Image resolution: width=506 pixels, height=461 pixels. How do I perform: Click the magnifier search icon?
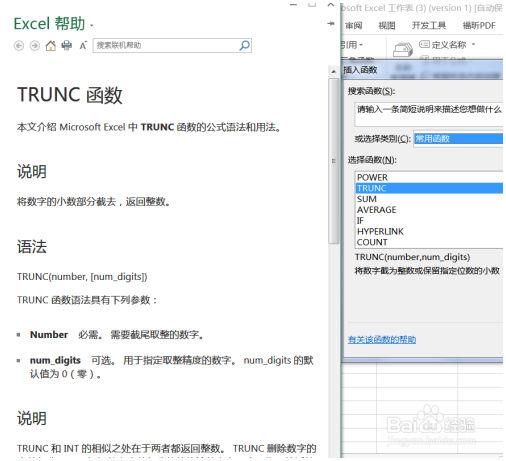[x=245, y=45]
